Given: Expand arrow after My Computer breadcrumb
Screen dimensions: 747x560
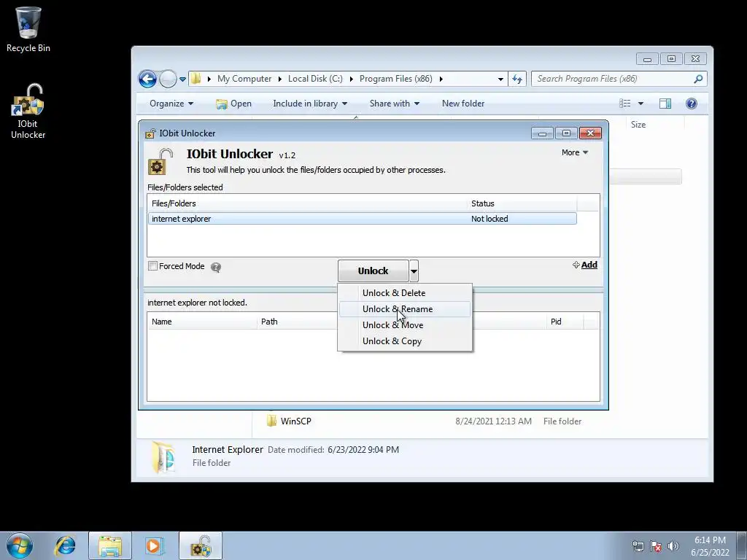Looking at the screenshot, I should point(279,79).
